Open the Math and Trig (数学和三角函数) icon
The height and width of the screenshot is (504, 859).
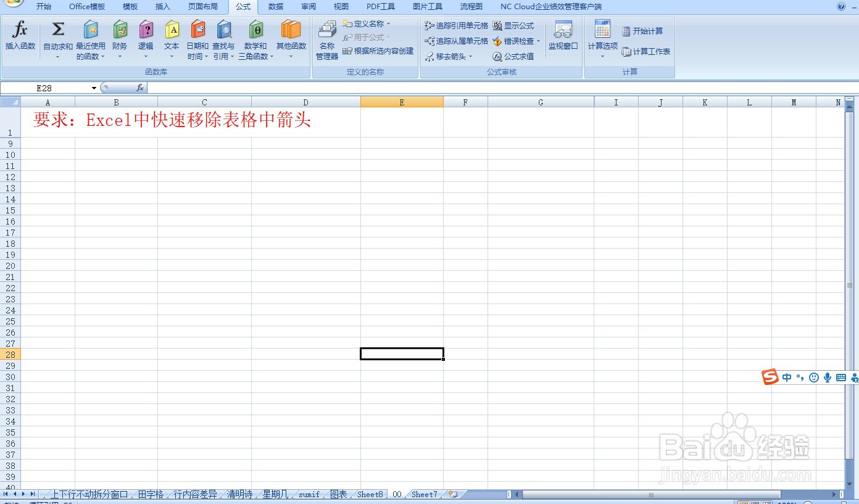(255, 29)
